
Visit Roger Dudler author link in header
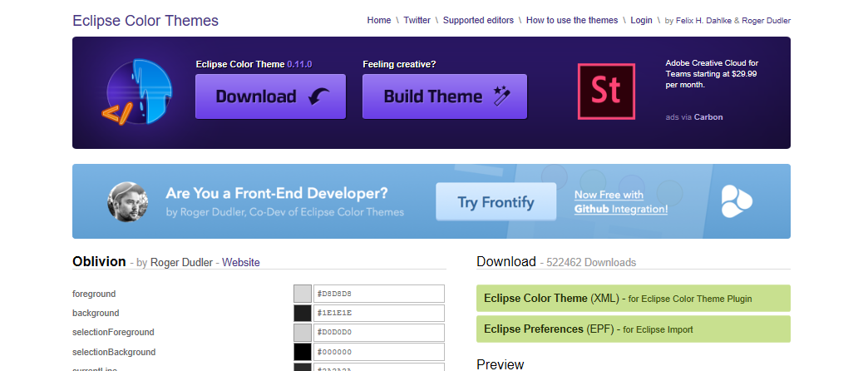(766, 21)
